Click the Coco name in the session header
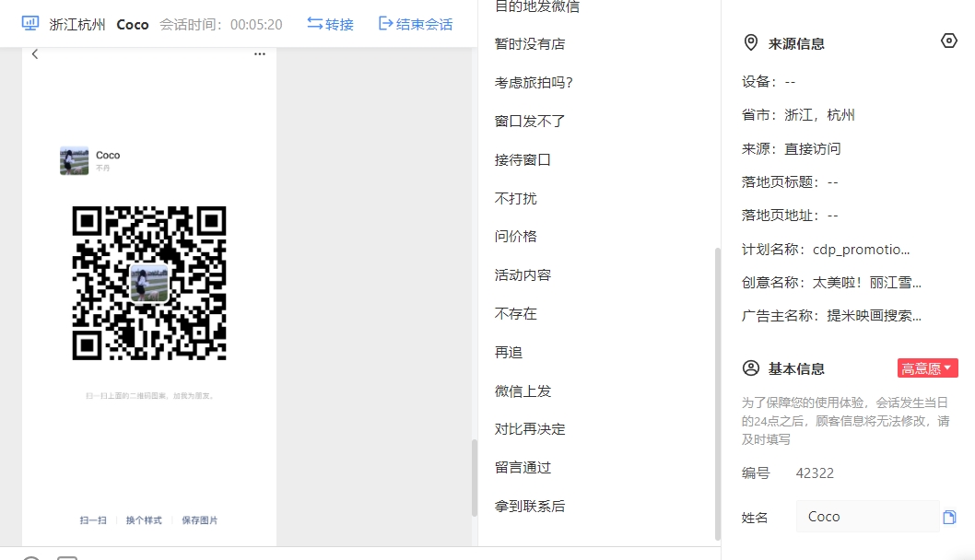Viewport: 975px width, 560px height. 133,24
